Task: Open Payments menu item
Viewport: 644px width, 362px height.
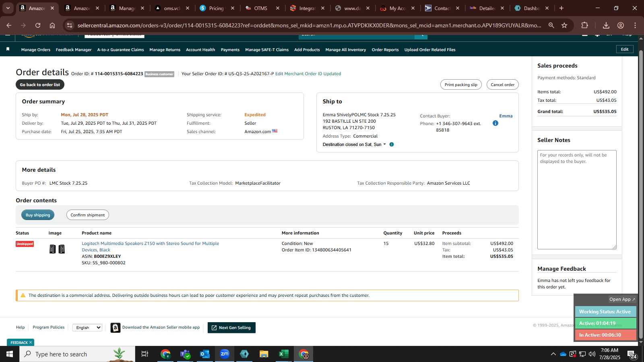Action: point(230,50)
